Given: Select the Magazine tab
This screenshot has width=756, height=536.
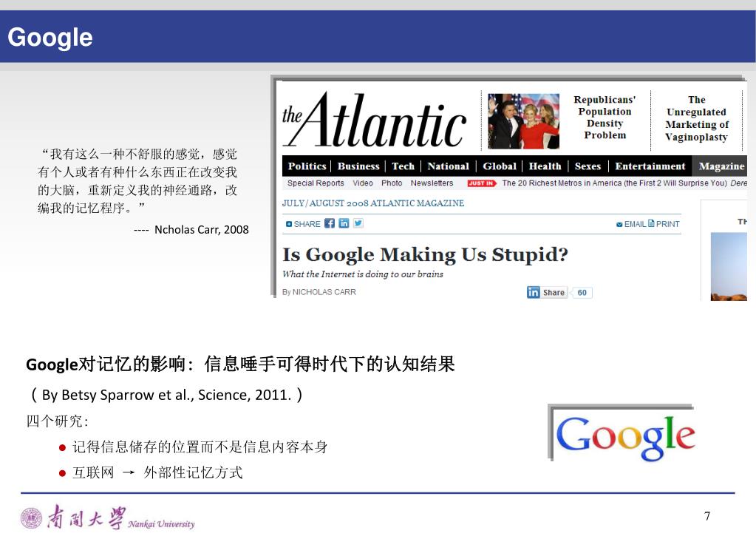Looking at the screenshot, I should (719, 166).
